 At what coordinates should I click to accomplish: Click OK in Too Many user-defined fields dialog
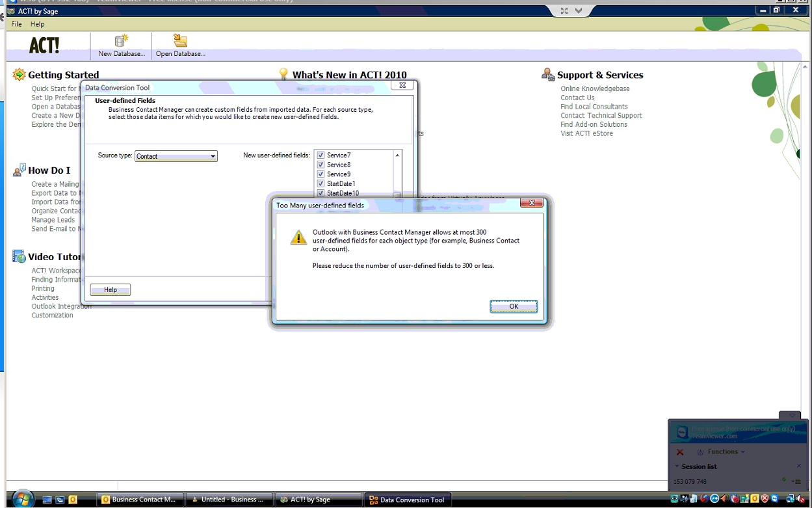(x=514, y=306)
